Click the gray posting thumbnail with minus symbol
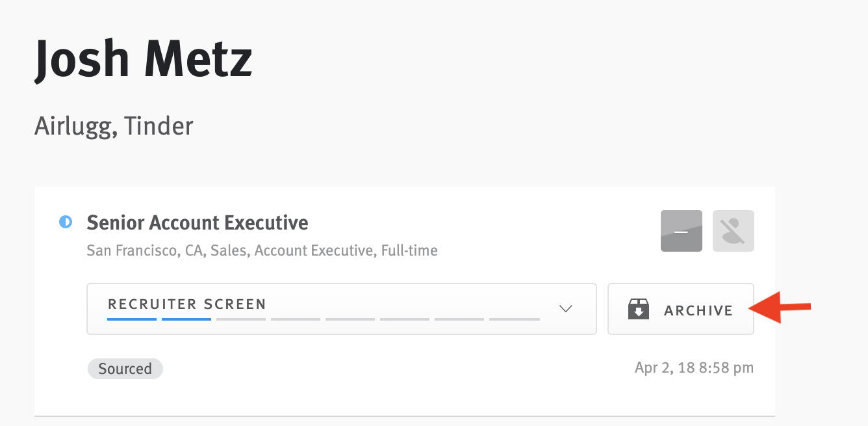The height and width of the screenshot is (426, 868). coord(681,230)
